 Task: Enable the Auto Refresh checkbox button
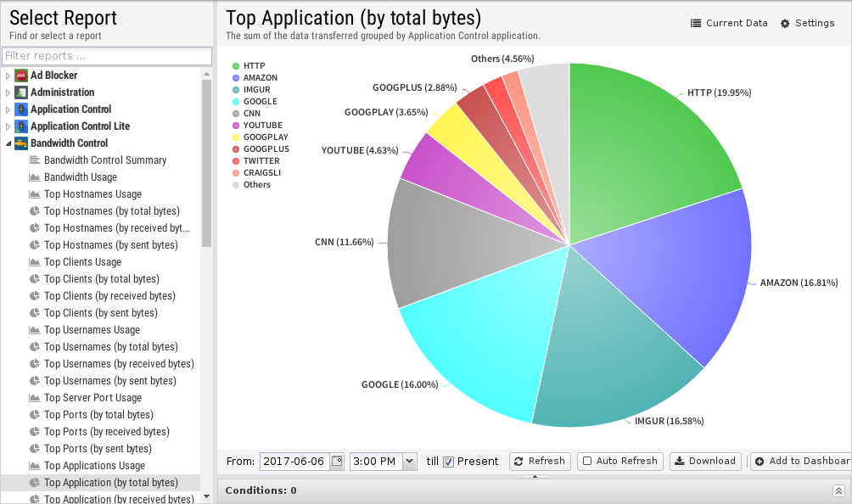620,461
